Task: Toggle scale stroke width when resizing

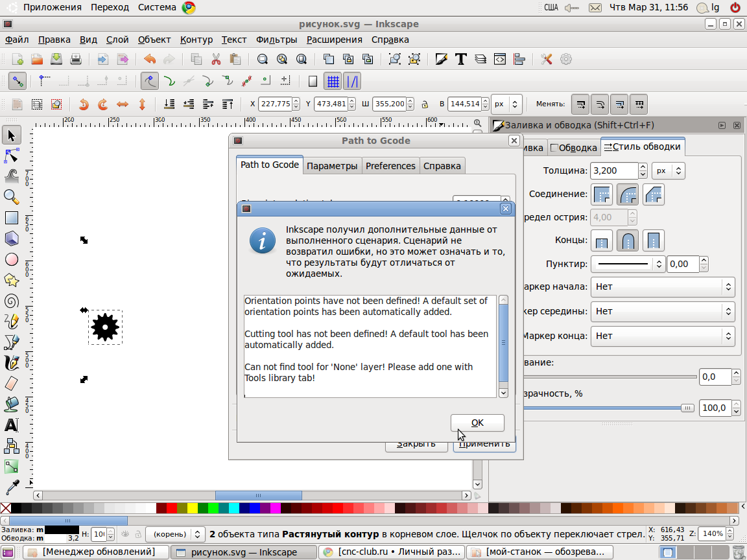Action: point(581,104)
